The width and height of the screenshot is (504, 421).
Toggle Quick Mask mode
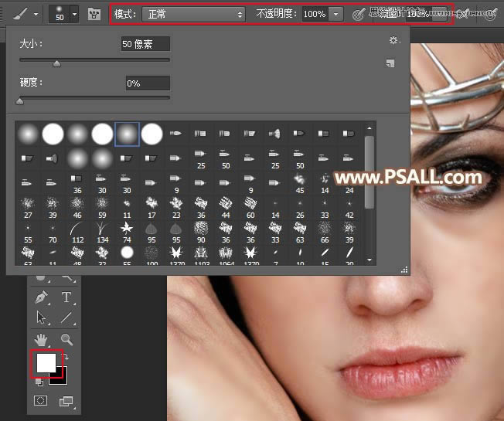(41, 401)
